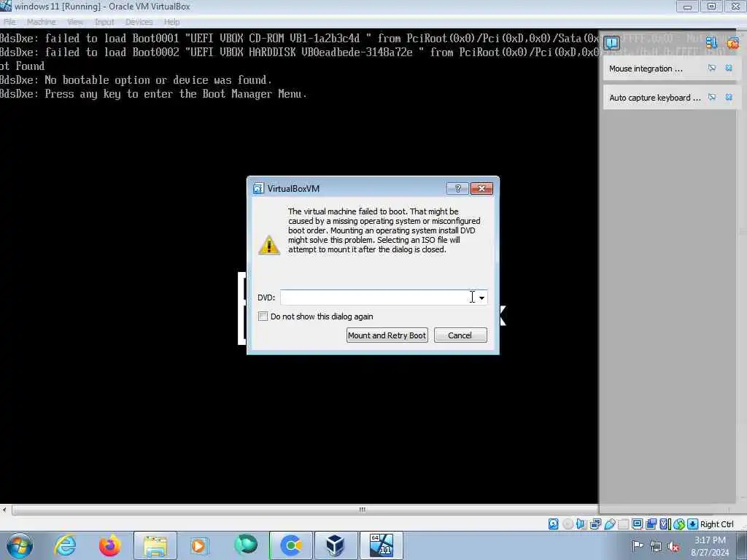This screenshot has height=560, width=747.
Task: Launch Internet Explorer from the taskbar
Action: click(x=65, y=545)
